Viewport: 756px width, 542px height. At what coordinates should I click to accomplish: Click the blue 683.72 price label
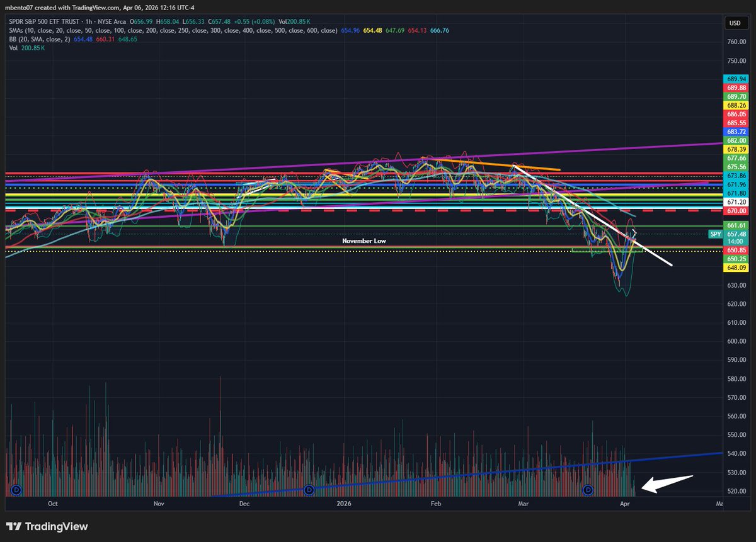tap(736, 132)
